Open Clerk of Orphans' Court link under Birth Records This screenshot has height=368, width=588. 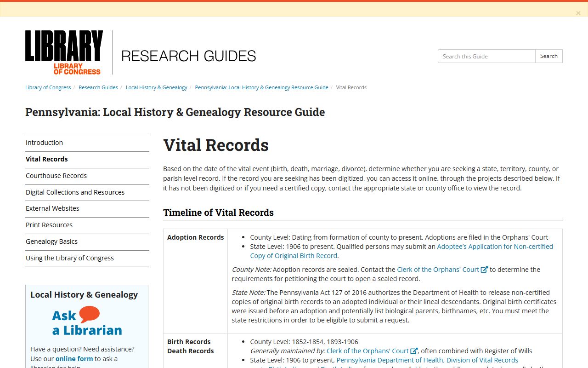coord(367,351)
